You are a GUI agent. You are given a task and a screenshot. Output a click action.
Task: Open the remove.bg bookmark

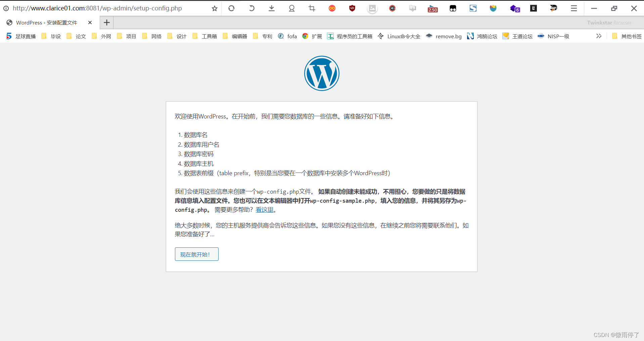[x=444, y=36]
